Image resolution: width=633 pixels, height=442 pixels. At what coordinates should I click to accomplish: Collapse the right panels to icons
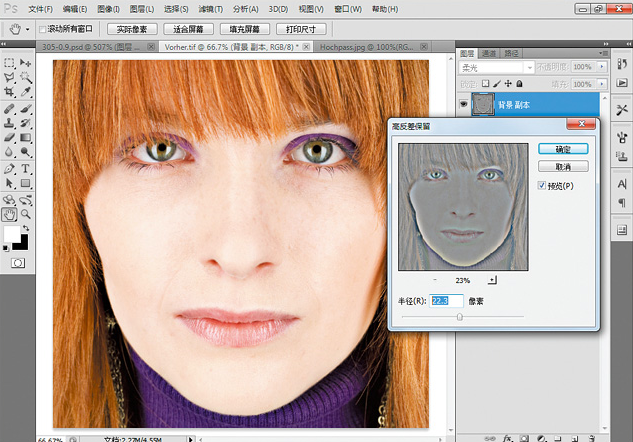606,44
